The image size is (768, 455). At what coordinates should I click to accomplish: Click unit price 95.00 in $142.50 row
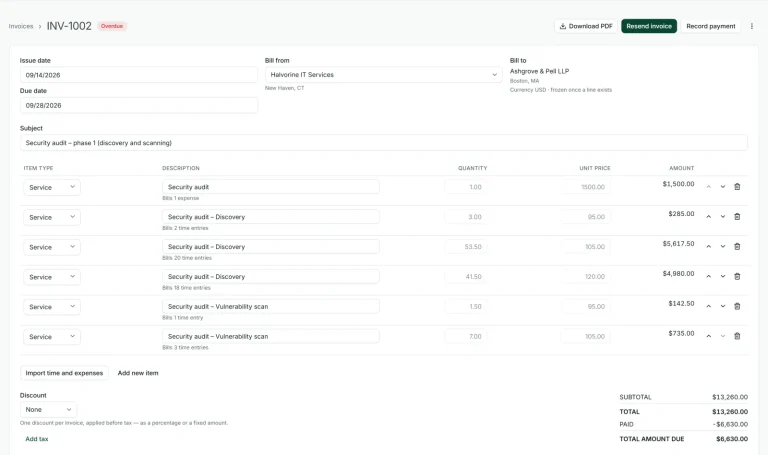[x=586, y=306]
